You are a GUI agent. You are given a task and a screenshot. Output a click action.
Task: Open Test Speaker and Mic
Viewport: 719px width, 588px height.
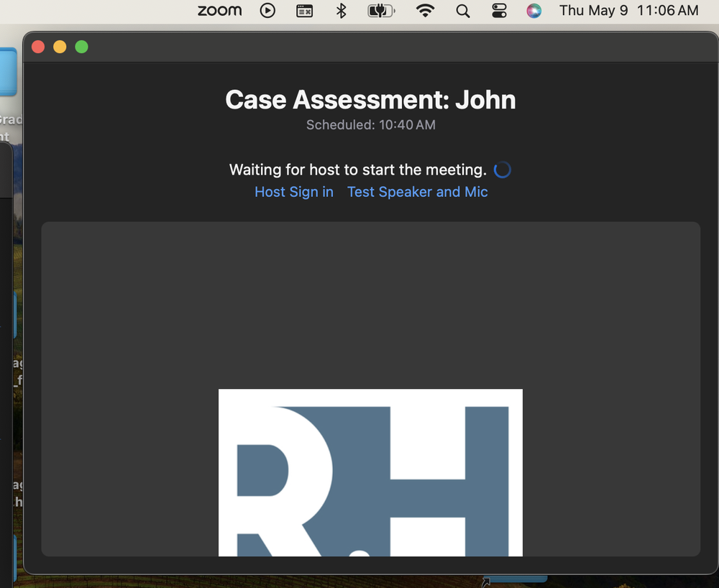[418, 192]
